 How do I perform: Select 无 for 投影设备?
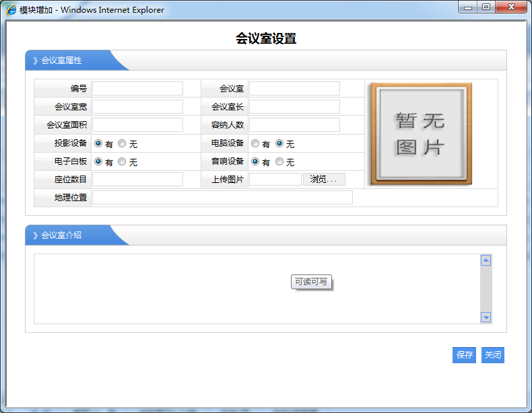tap(122, 143)
